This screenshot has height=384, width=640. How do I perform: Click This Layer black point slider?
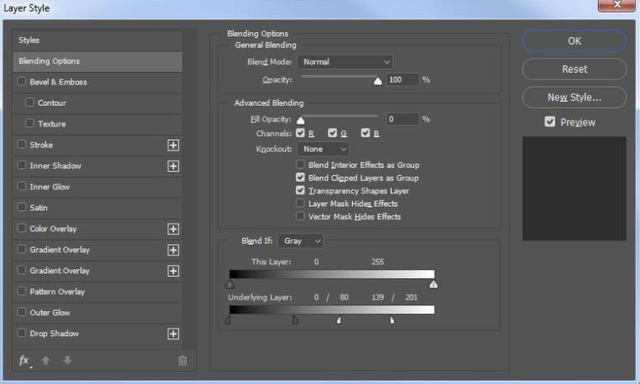(230, 284)
